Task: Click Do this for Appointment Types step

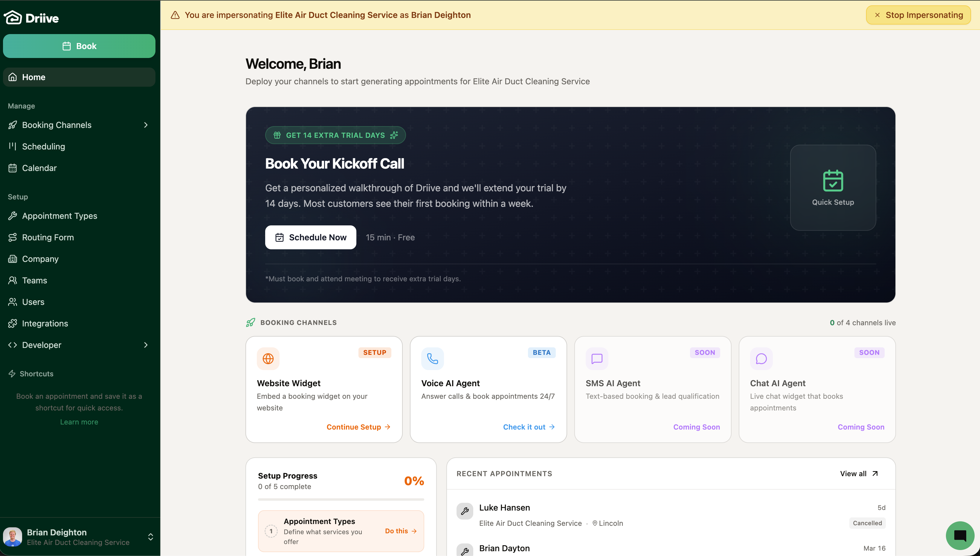Action: pos(400,531)
